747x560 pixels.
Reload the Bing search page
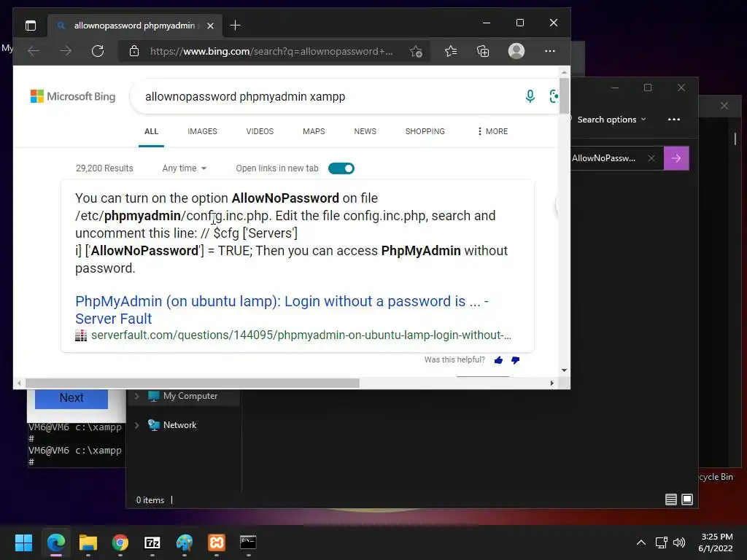[x=98, y=51]
